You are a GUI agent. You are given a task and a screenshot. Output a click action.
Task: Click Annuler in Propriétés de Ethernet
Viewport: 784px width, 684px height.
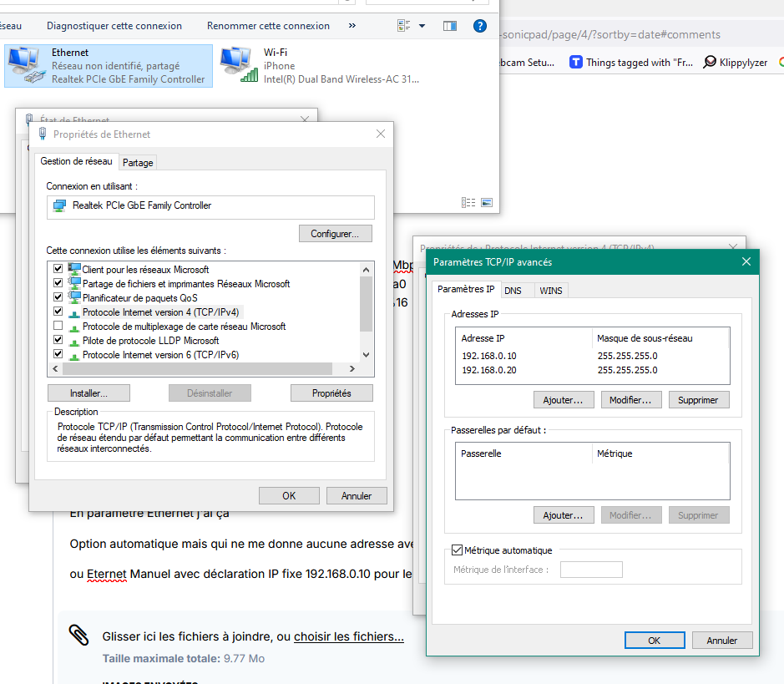click(x=357, y=496)
